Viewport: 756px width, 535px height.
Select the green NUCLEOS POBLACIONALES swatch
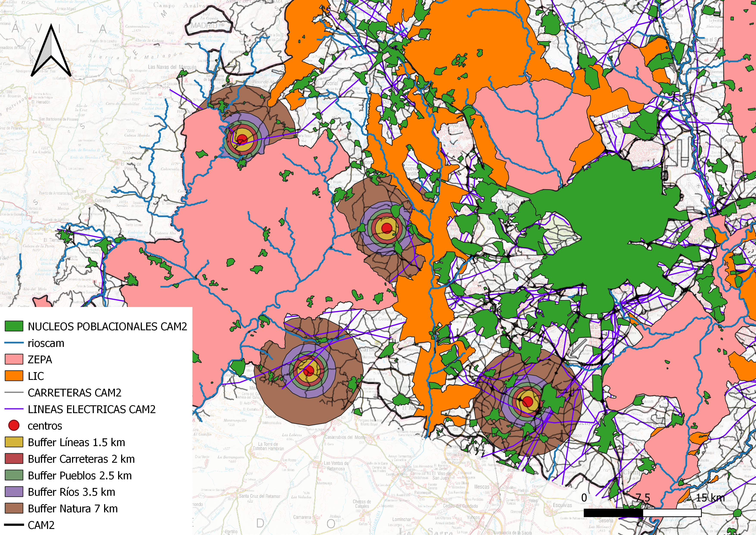[14, 326]
